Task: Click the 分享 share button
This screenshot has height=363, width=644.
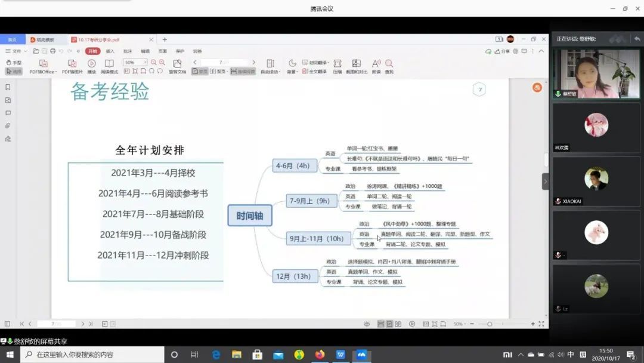Action: (x=503, y=51)
